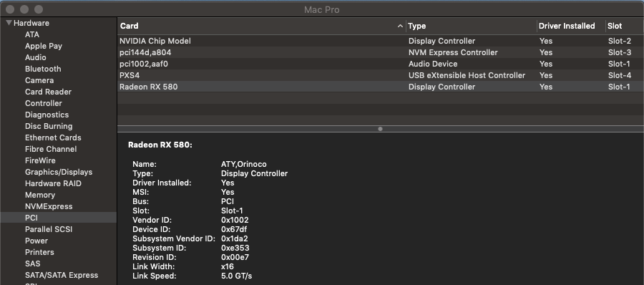
Task: Click the Slot-2 cell
Action: pos(620,41)
